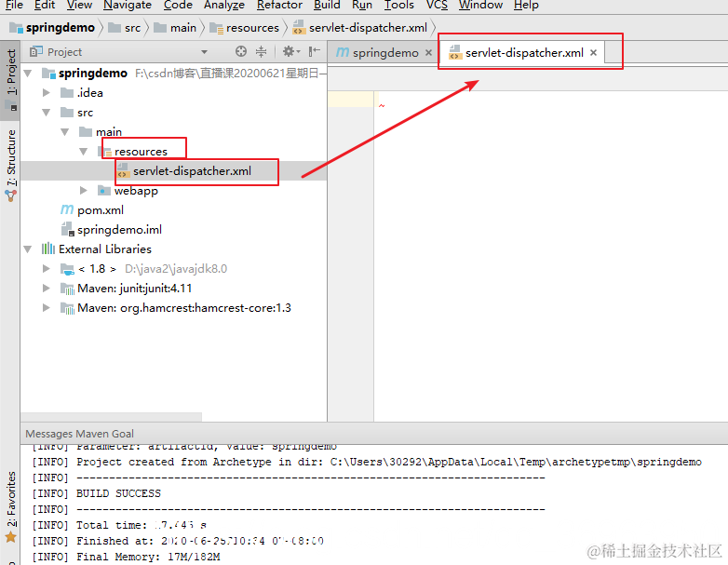Screen dimensions: 728x565
Task: Select pom.xml in project tree
Action: coord(101,210)
